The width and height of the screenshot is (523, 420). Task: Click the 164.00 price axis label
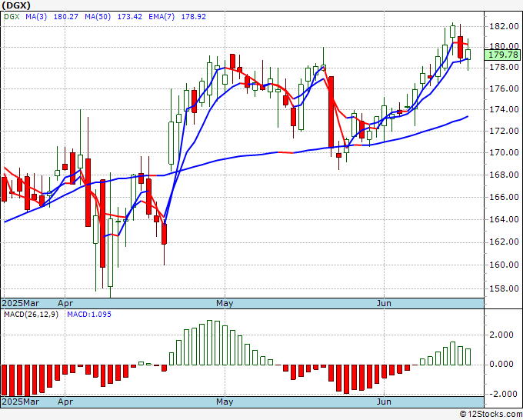pos(504,219)
